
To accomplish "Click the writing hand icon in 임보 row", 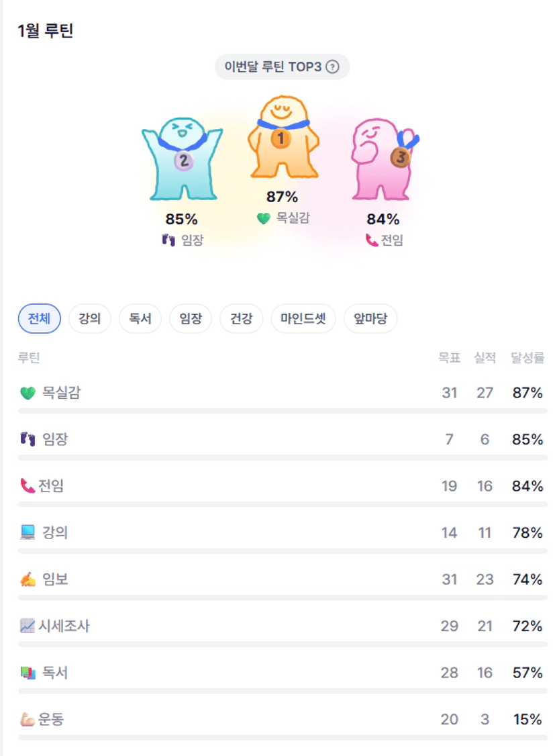I will tap(28, 579).
